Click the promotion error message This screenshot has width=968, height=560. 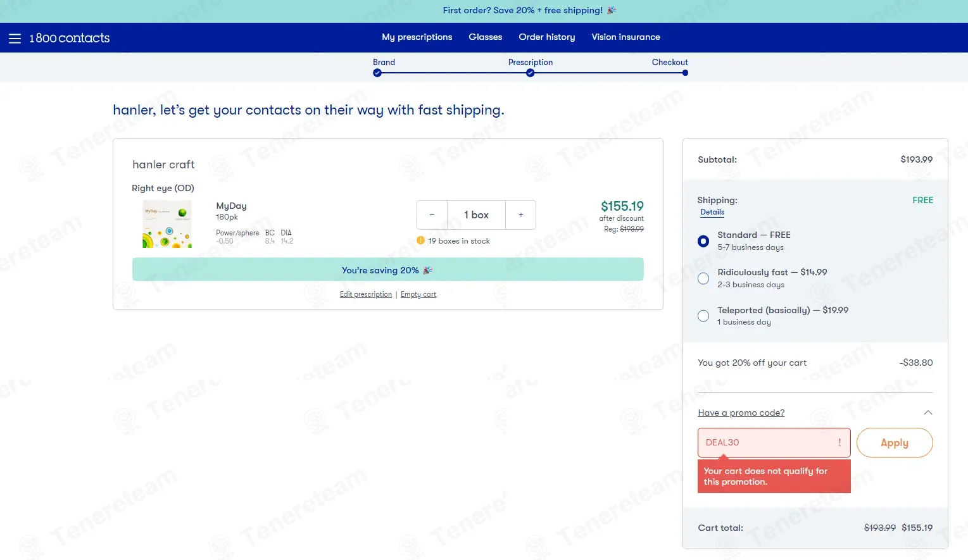(x=774, y=476)
